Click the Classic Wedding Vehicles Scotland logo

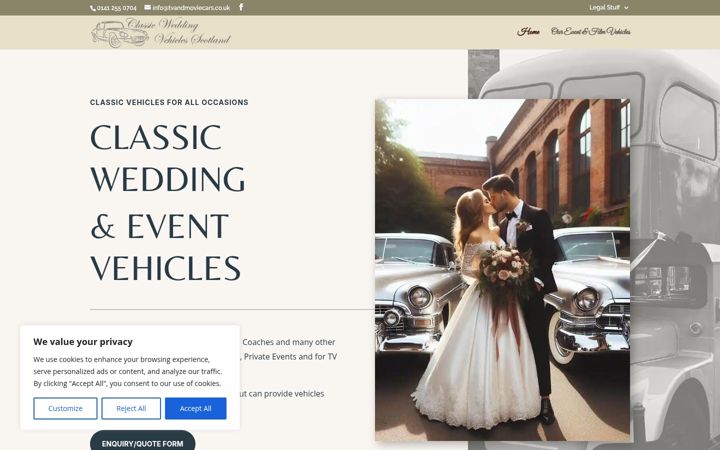click(161, 33)
